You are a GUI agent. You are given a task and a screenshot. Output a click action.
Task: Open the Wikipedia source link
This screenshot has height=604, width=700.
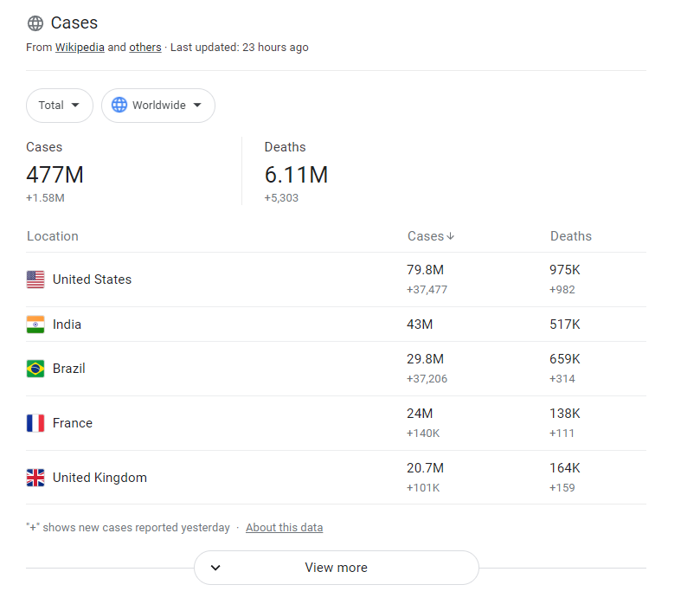[x=80, y=48]
